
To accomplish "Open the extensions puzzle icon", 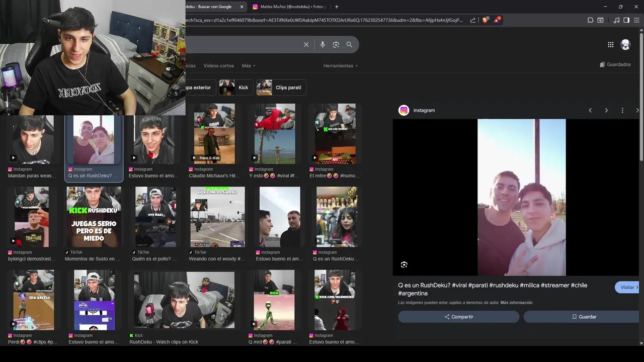I will coord(590,20).
